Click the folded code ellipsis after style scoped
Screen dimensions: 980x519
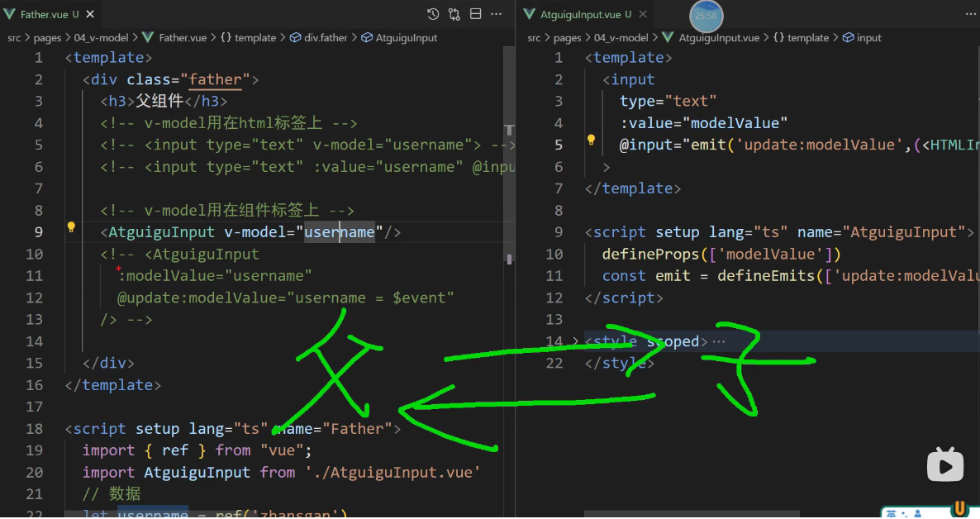(x=719, y=341)
